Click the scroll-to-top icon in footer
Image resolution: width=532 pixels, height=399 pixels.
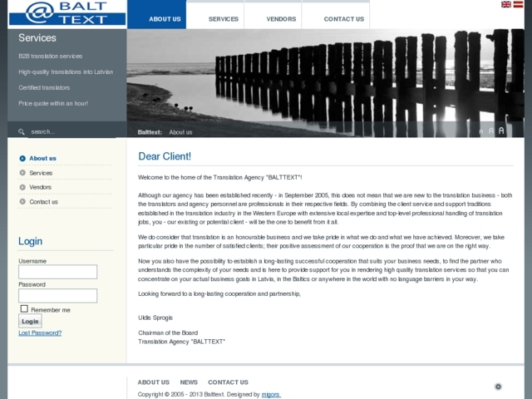point(498,387)
